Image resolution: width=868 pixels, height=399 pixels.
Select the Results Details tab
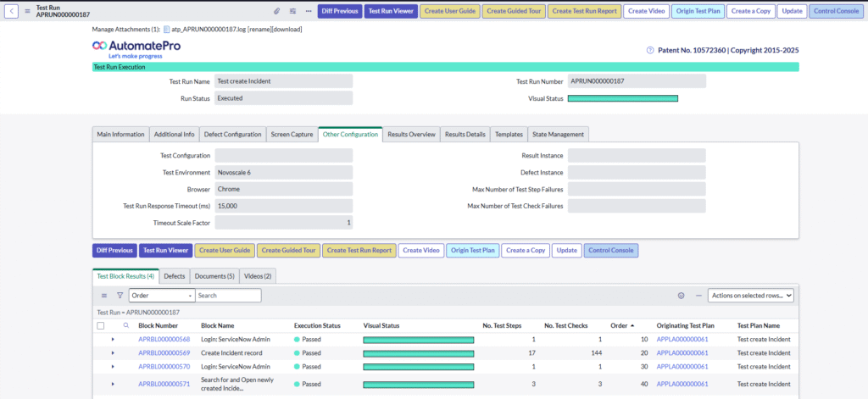(x=465, y=135)
